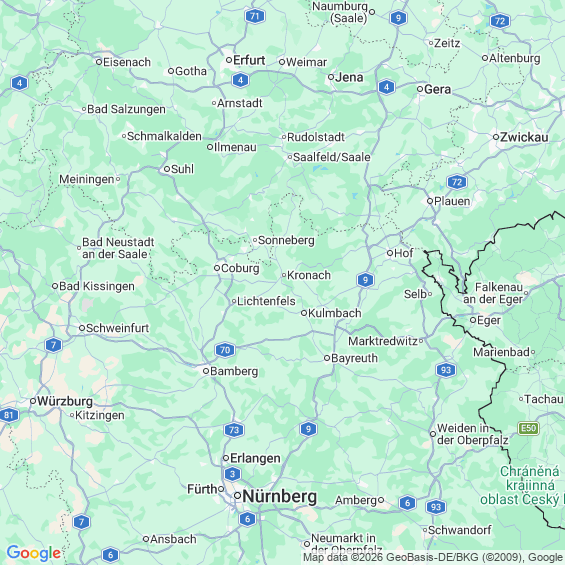565x565 pixels.
Task: Select the Würzburg city label
Action: pos(65,401)
